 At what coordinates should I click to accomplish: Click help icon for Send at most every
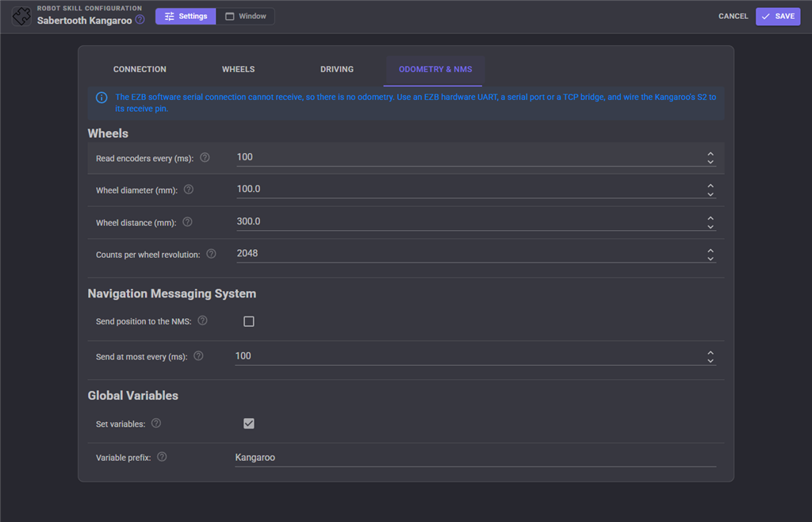[198, 355]
